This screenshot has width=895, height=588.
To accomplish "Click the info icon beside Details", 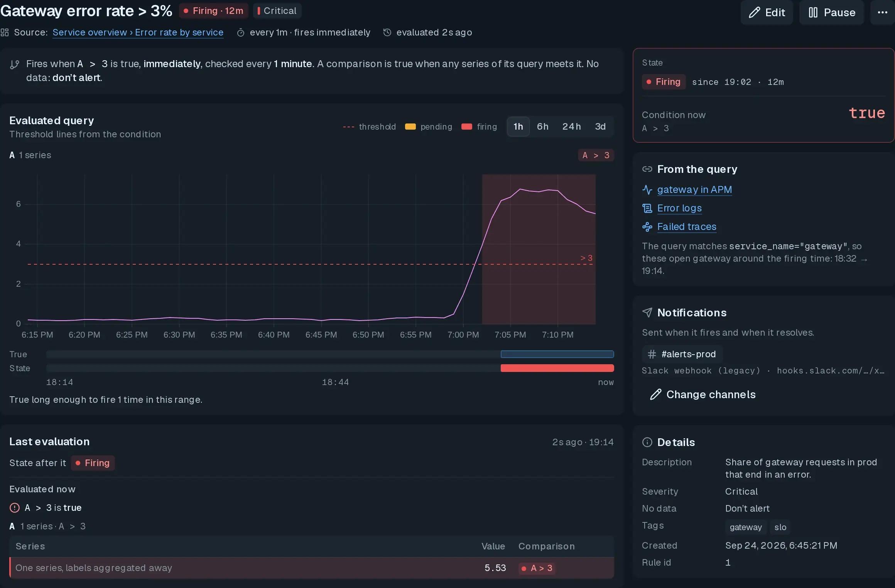I will click(647, 442).
